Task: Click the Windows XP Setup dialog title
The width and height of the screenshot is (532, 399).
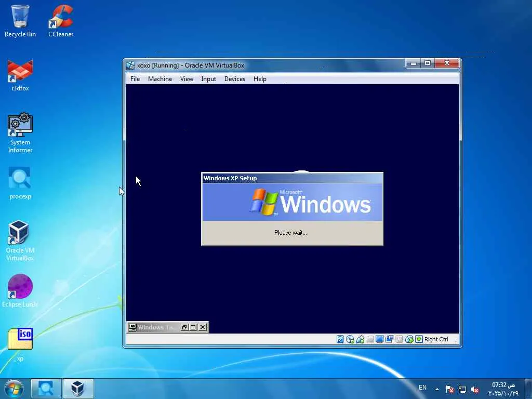Action: coord(230,178)
